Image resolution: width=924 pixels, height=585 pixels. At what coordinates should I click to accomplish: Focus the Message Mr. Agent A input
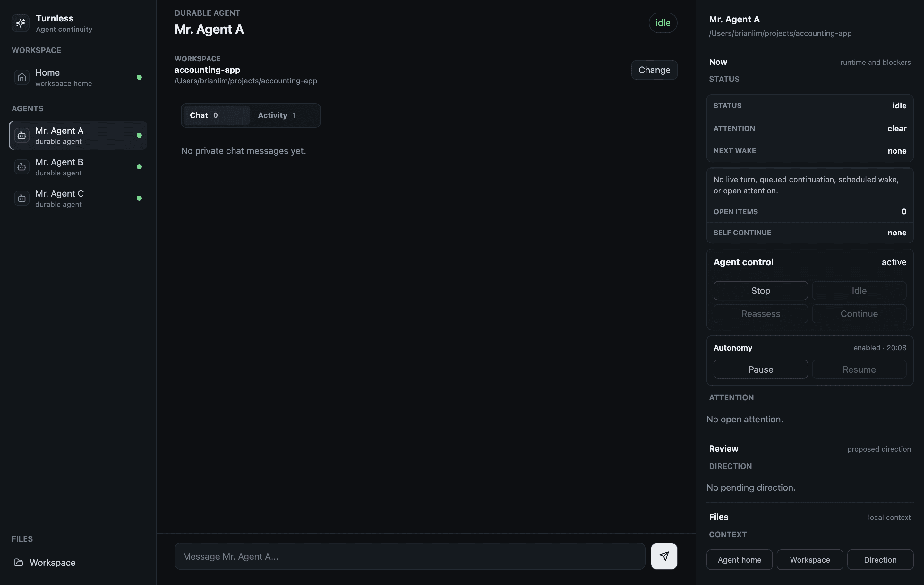pyautogui.click(x=410, y=556)
